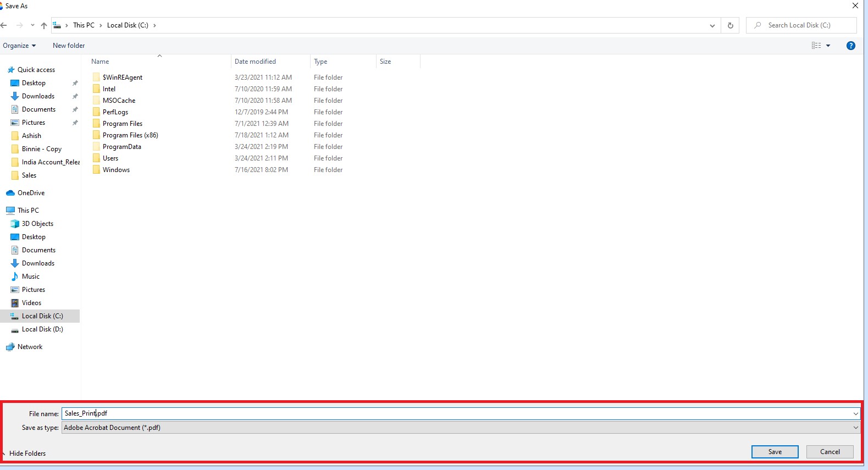Open the Organize menu
The image size is (868, 470).
click(19, 46)
